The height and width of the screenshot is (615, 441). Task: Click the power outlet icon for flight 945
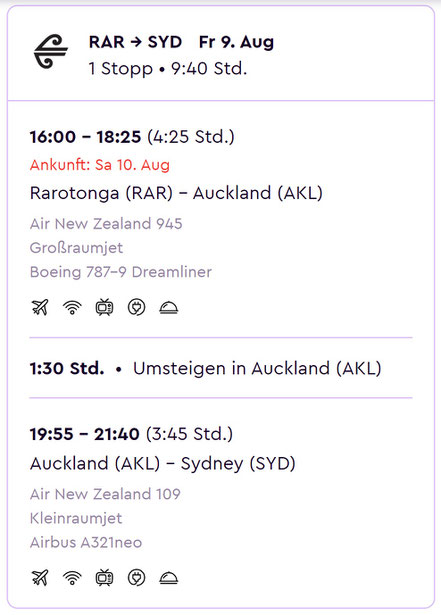point(137,307)
